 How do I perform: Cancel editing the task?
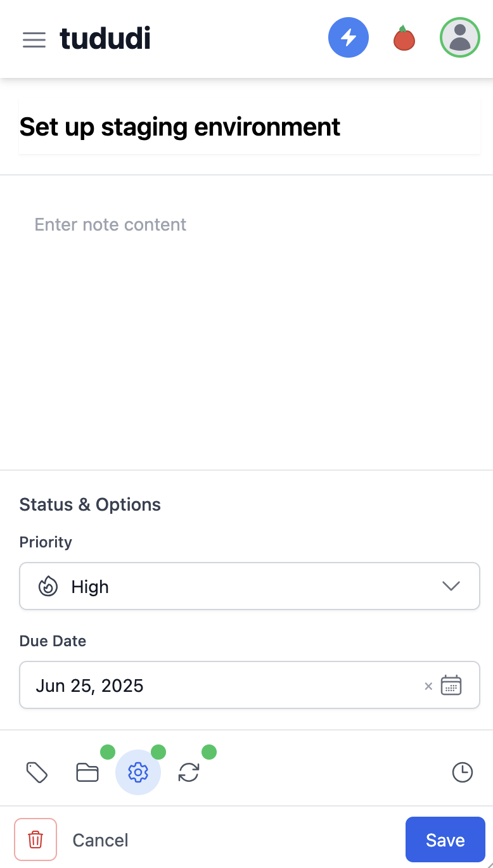pyautogui.click(x=100, y=839)
